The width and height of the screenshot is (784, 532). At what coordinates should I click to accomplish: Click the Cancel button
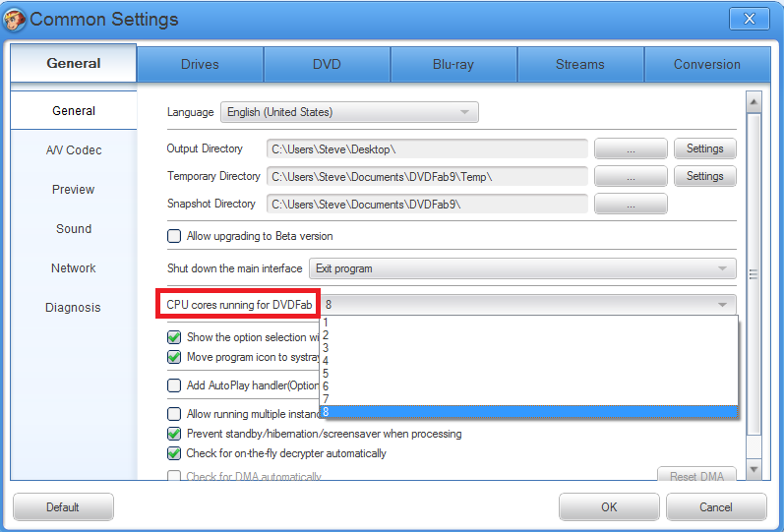click(716, 507)
